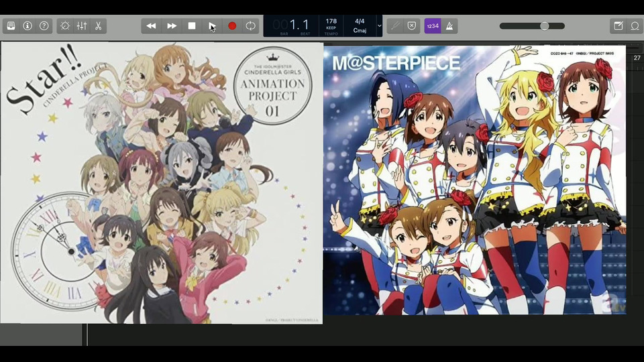
Task: Toggle the Cycle loop button
Action: click(250, 26)
